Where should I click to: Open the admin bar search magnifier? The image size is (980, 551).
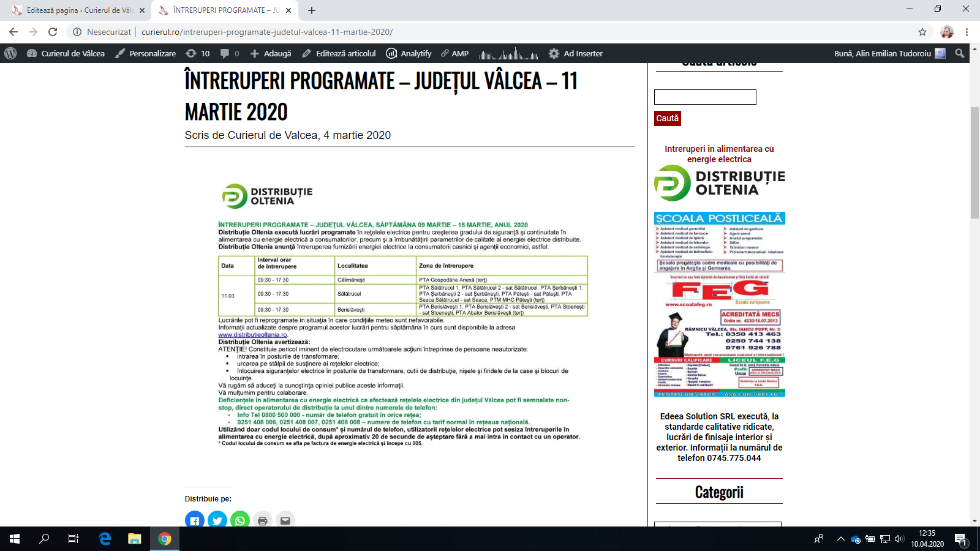(960, 53)
